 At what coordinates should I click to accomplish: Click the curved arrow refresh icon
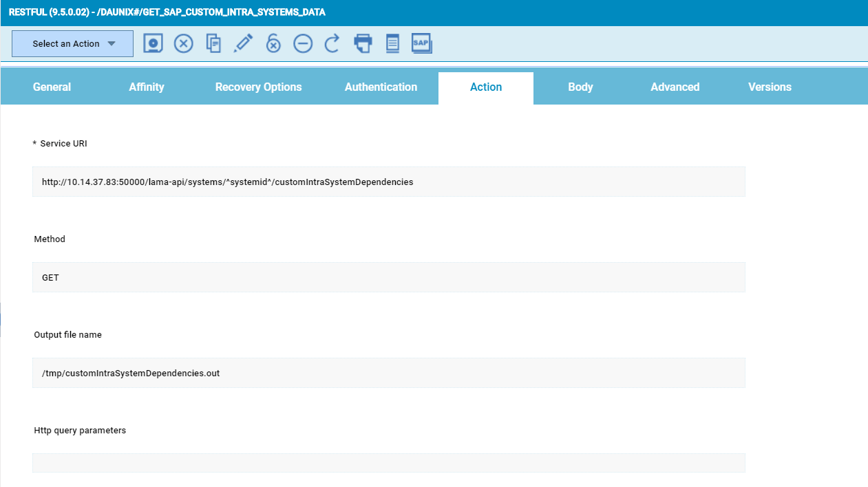[332, 43]
